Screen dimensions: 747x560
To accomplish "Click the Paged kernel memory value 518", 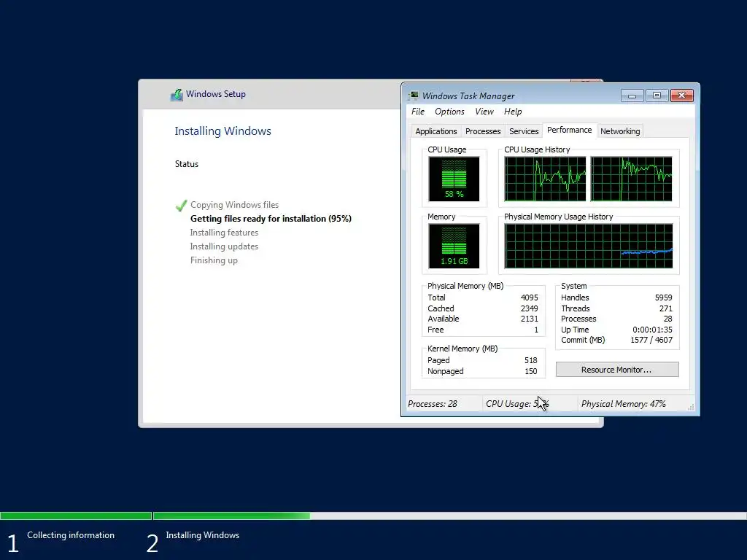I will [531, 360].
